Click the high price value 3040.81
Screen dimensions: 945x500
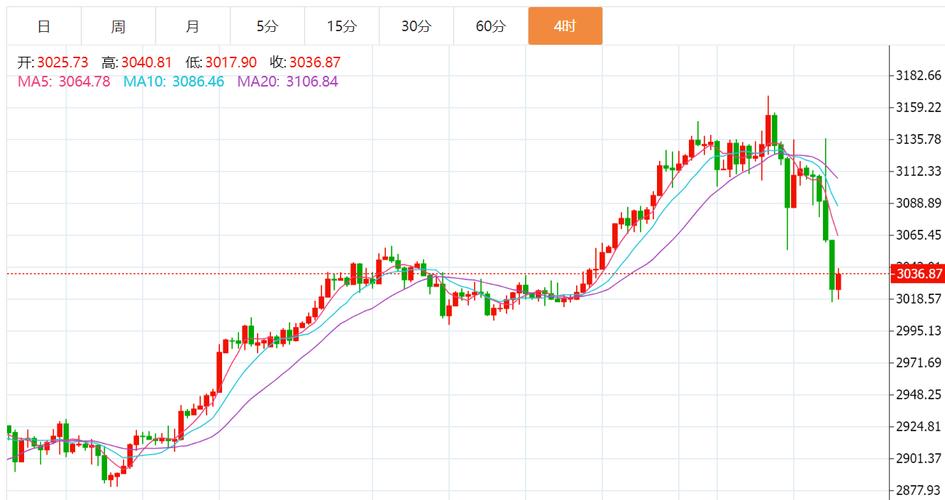click(x=146, y=63)
